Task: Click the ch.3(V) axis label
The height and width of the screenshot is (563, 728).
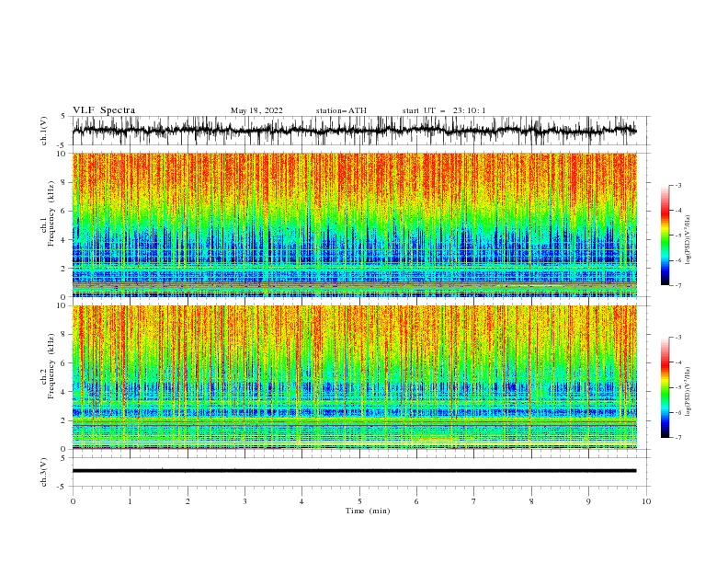Action: (x=44, y=472)
